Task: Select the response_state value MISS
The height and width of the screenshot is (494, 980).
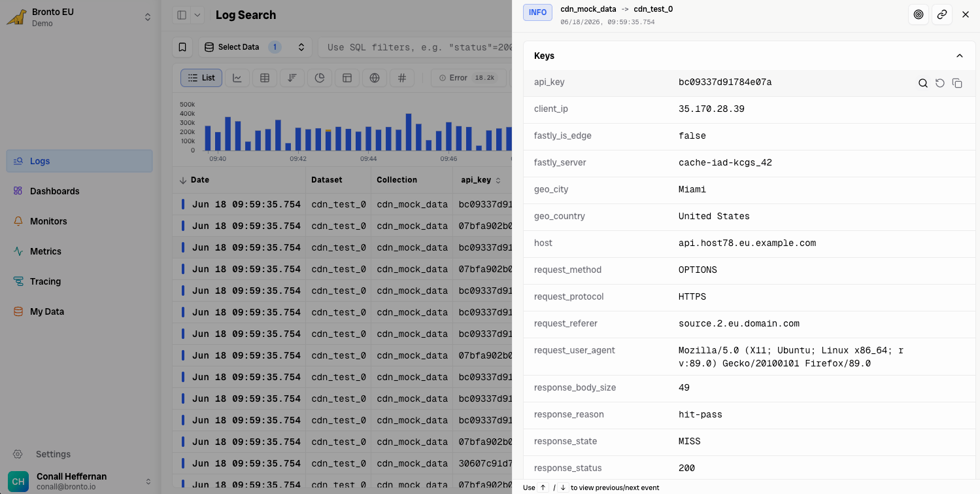Action: point(689,442)
